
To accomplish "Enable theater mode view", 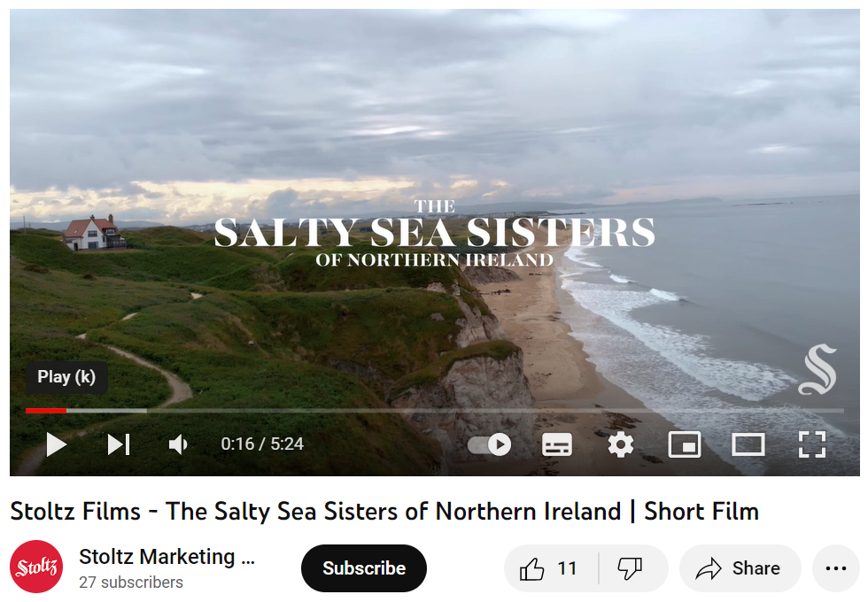I will pyautogui.click(x=748, y=444).
